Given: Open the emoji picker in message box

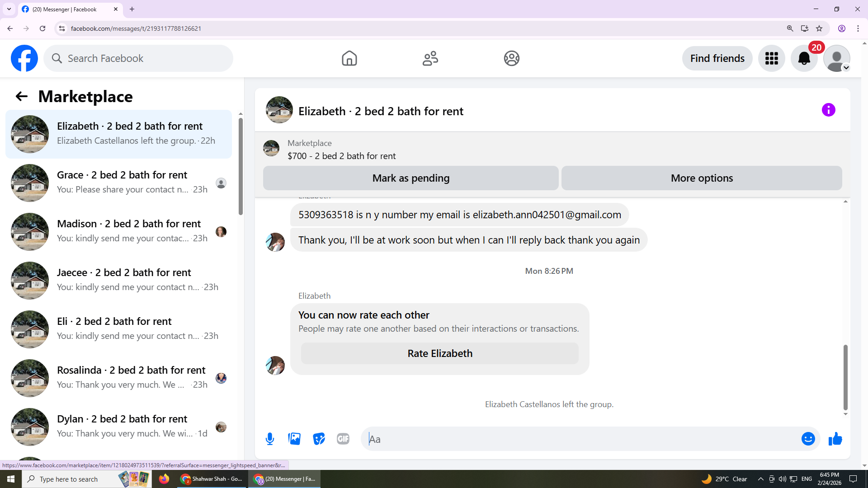Looking at the screenshot, I should (x=808, y=439).
